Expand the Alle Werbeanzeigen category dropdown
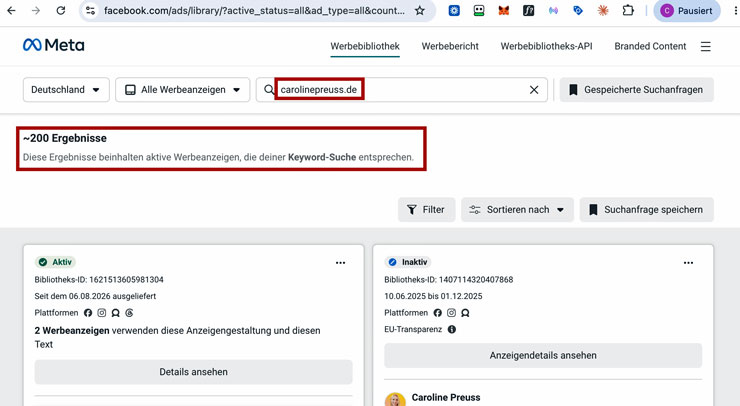The width and height of the screenshot is (740, 406). point(183,90)
